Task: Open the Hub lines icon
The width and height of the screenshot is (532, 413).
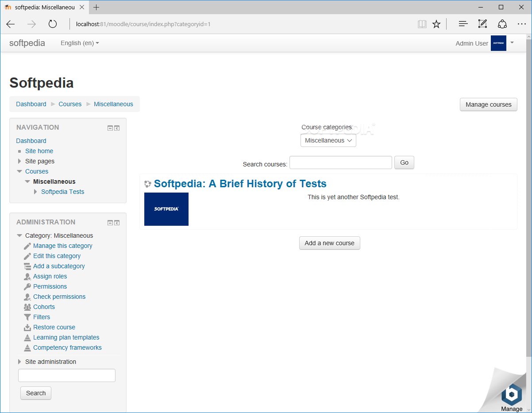Action: 463,24
